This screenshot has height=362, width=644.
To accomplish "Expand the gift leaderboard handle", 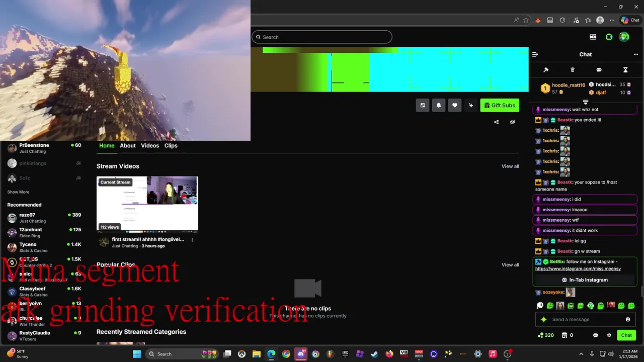I will [585, 102].
